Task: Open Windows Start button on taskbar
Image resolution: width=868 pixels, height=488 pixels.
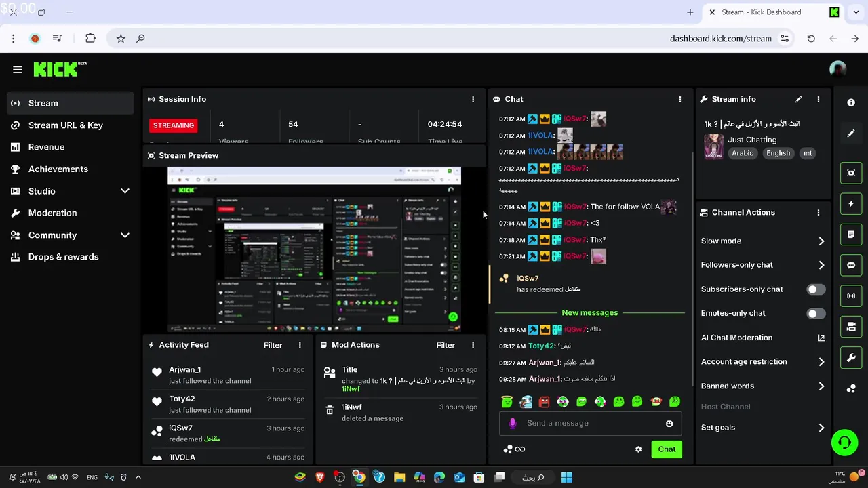Action: coord(566,477)
